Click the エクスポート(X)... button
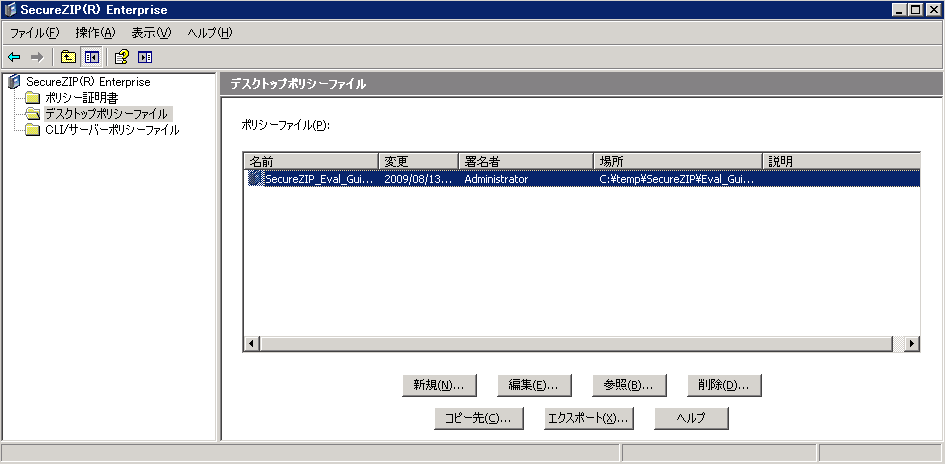 click(589, 418)
